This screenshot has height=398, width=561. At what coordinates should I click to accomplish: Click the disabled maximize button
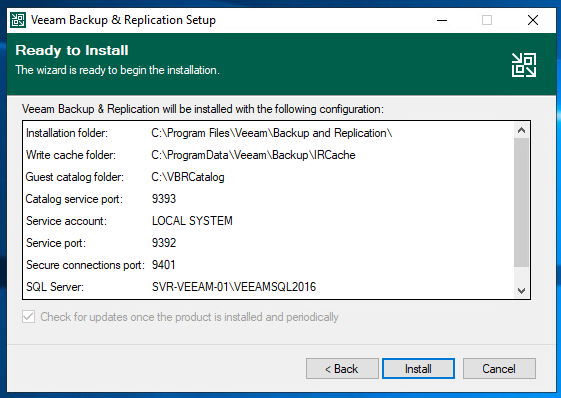(487, 20)
